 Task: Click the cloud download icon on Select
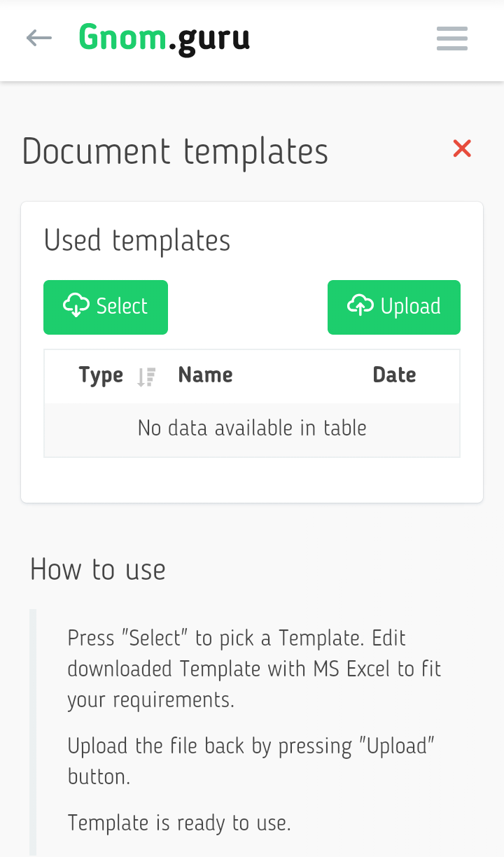[76, 306]
